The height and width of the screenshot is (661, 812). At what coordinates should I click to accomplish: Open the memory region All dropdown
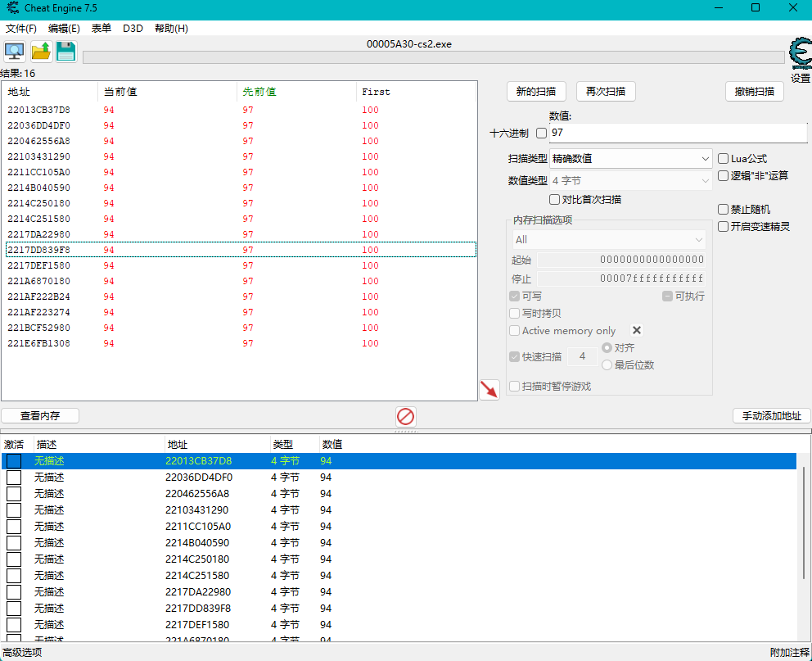(609, 240)
